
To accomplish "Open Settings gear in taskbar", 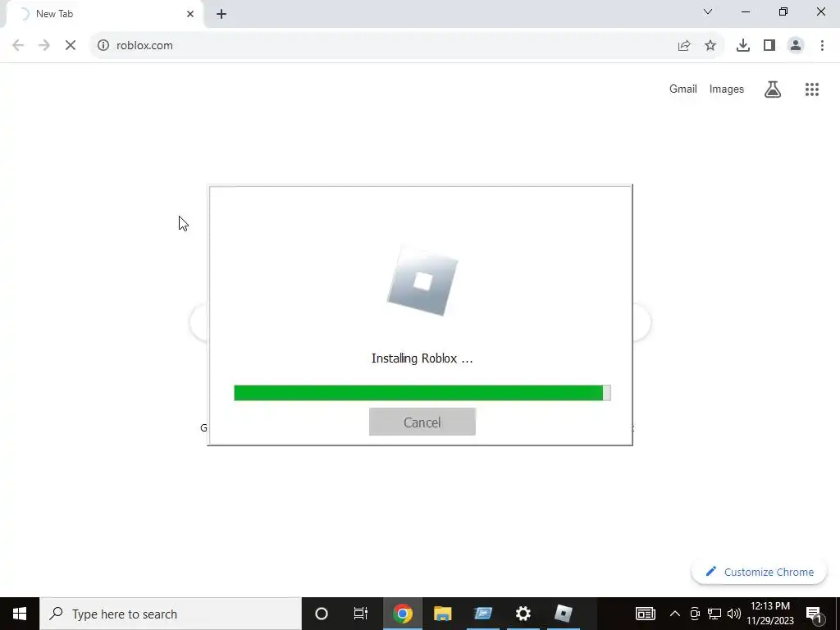I will click(523, 614).
